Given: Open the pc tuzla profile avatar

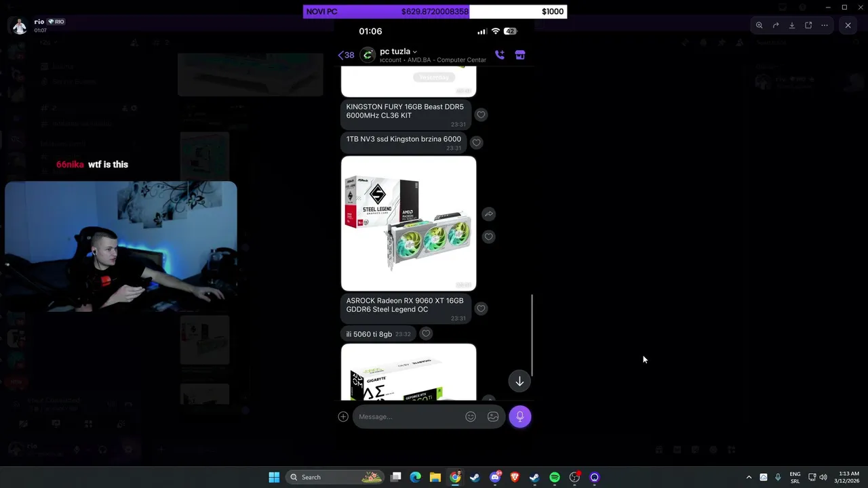Looking at the screenshot, I should click(368, 55).
